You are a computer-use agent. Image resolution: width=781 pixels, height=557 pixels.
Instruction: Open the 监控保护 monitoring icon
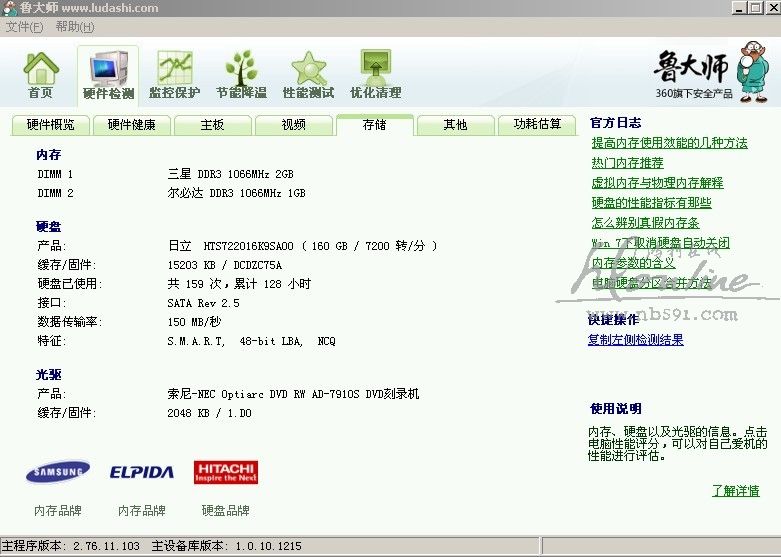click(174, 75)
